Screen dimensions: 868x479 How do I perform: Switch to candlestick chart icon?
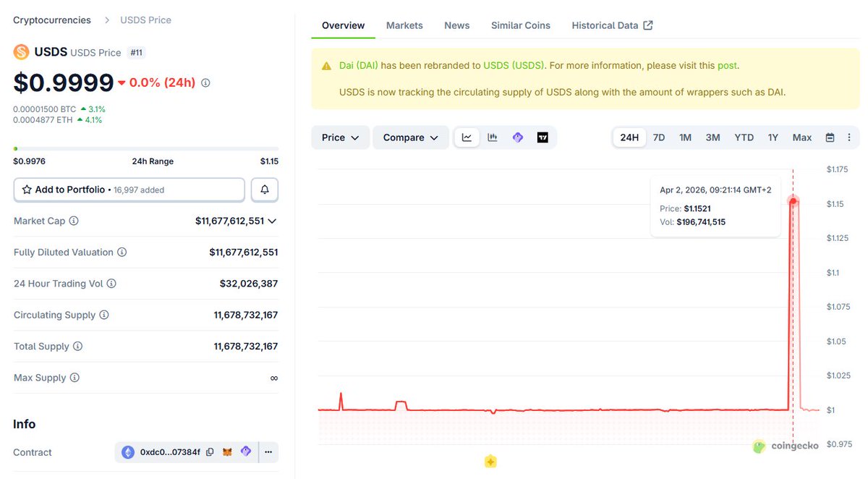coord(493,137)
